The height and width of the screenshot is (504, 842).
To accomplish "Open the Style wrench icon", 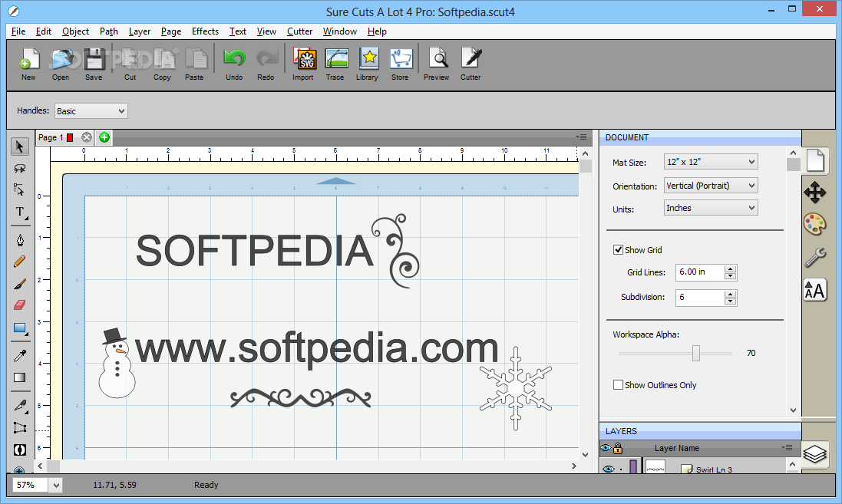I will pyautogui.click(x=815, y=257).
